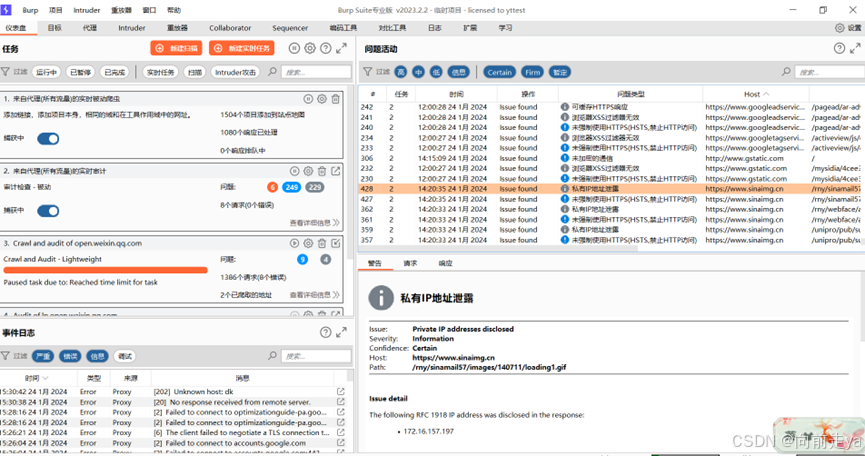Open the Unknown host: dk event details icon
The width and height of the screenshot is (865, 456).
click(340, 391)
